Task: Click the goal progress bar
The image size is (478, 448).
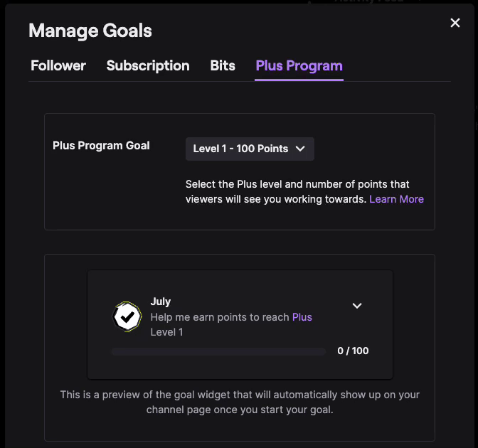Action: [x=218, y=351]
